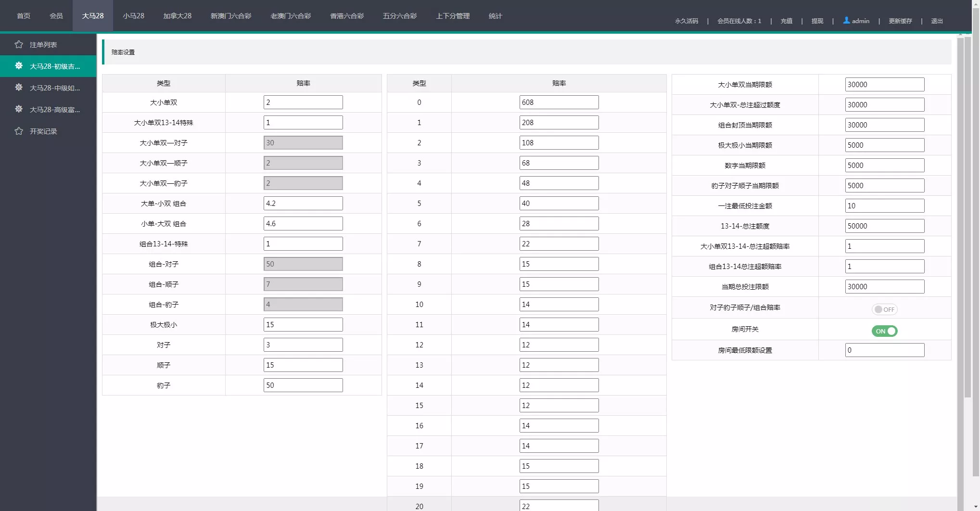Open the 小马28 tab

point(133,16)
